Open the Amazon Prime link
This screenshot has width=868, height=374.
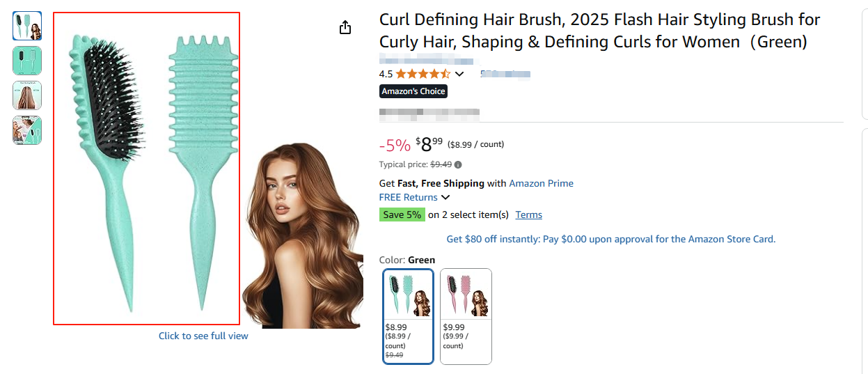pyautogui.click(x=541, y=183)
